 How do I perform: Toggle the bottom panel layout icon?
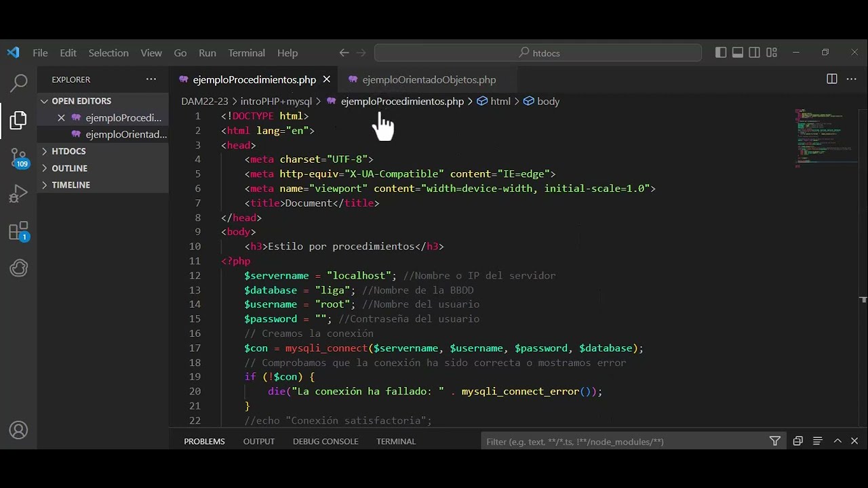click(738, 53)
